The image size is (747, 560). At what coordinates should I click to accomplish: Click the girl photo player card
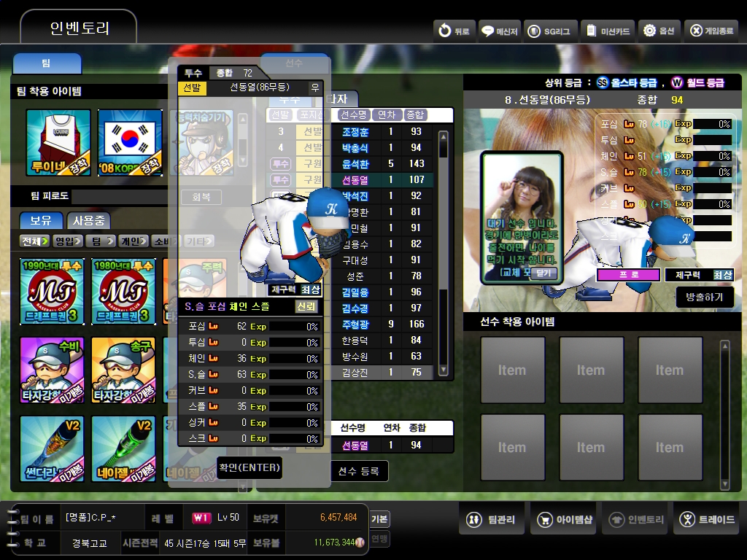click(x=522, y=217)
